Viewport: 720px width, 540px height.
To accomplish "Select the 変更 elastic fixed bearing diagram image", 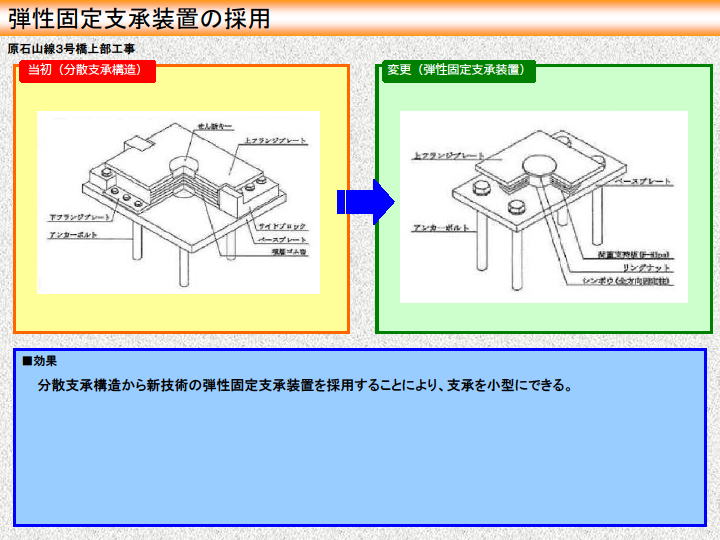I will click(x=544, y=207).
